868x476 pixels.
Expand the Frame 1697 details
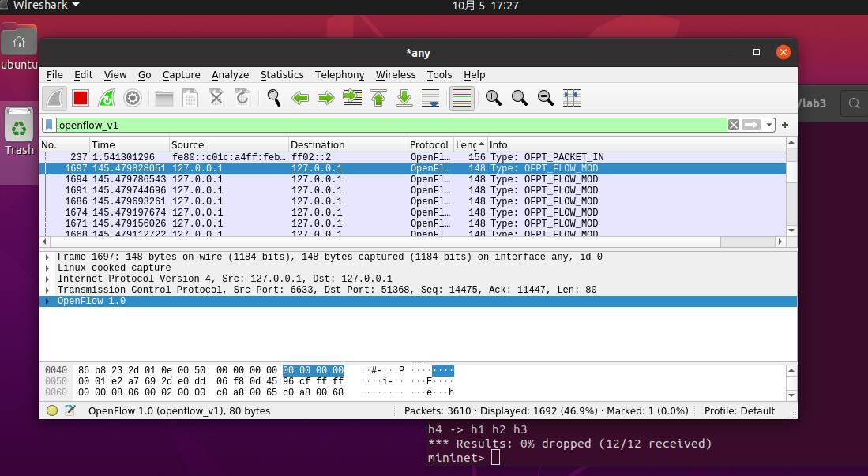pos(47,257)
